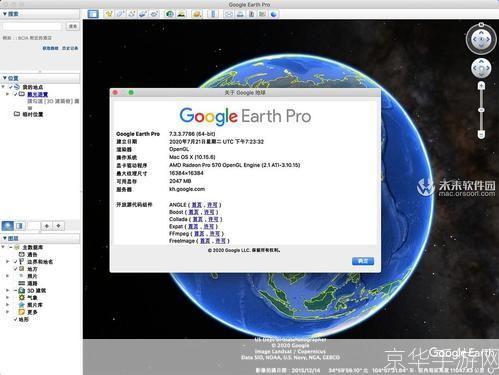Toggle the 3D 建筑 layer checkbox
This screenshot has width=499, height=375.
coord(15,290)
